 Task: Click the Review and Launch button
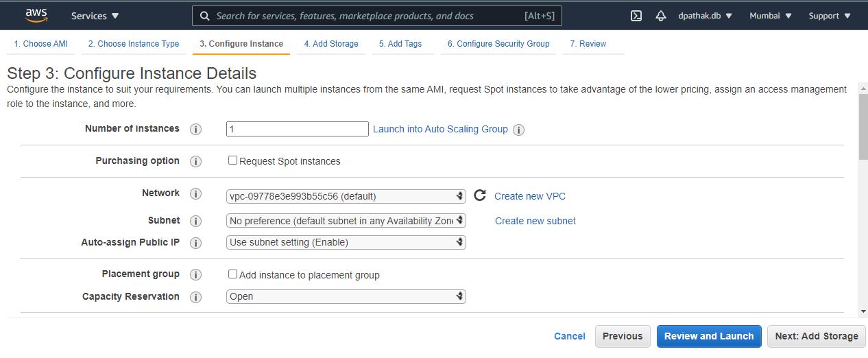coord(709,336)
